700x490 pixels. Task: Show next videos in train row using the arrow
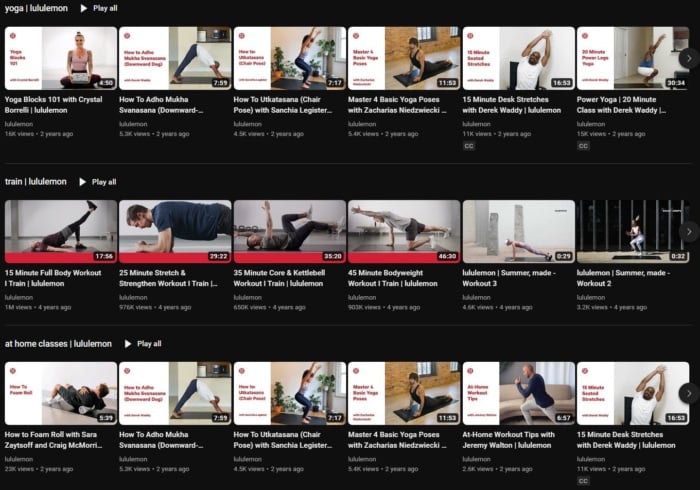(x=689, y=232)
